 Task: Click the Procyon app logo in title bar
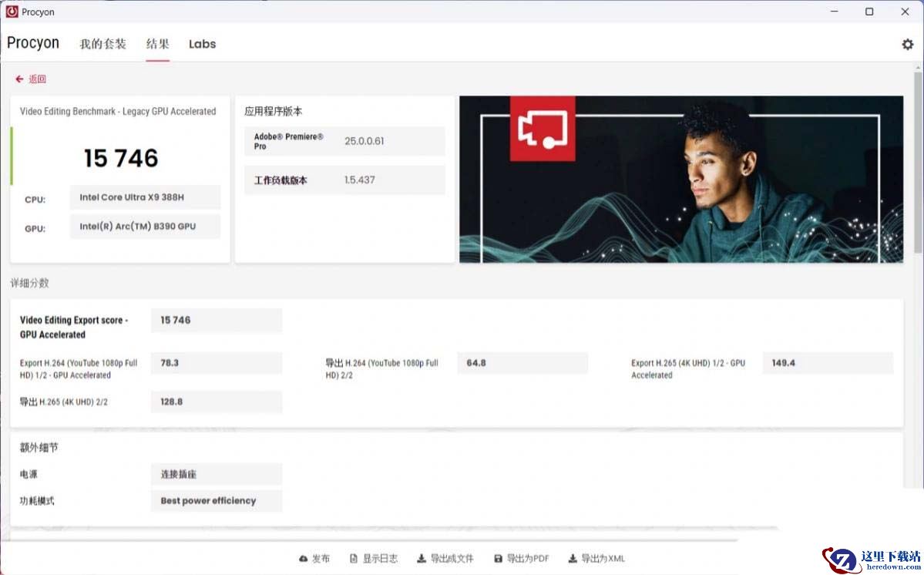[x=12, y=12]
